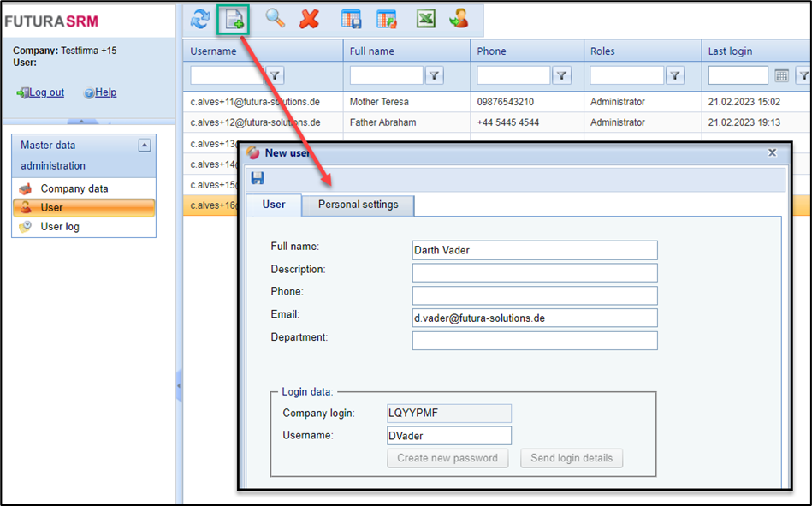Image resolution: width=812 pixels, height=506 pixels.
Task: Click the Phone input field in the dialog
Action: tap(534, 295)
